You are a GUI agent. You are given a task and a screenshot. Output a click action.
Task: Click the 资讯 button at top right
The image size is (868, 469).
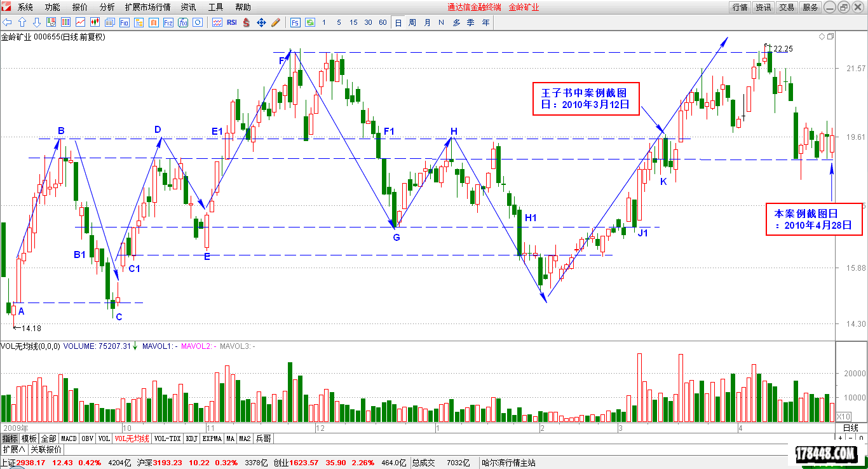point(763,7)
